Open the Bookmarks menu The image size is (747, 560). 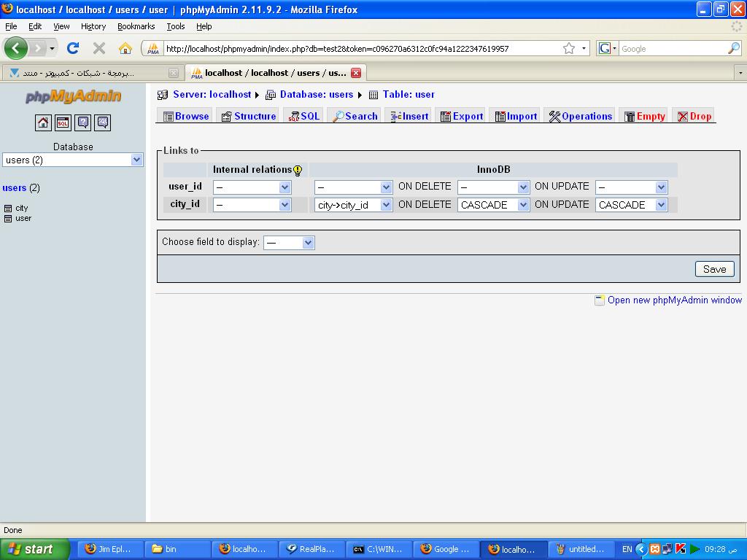click(x=136, y=26)
